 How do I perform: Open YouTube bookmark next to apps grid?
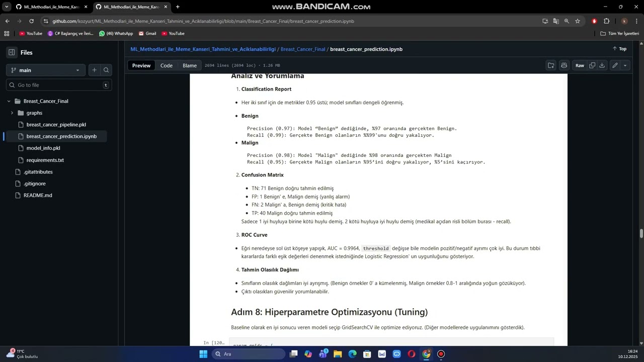pos(31,33)
